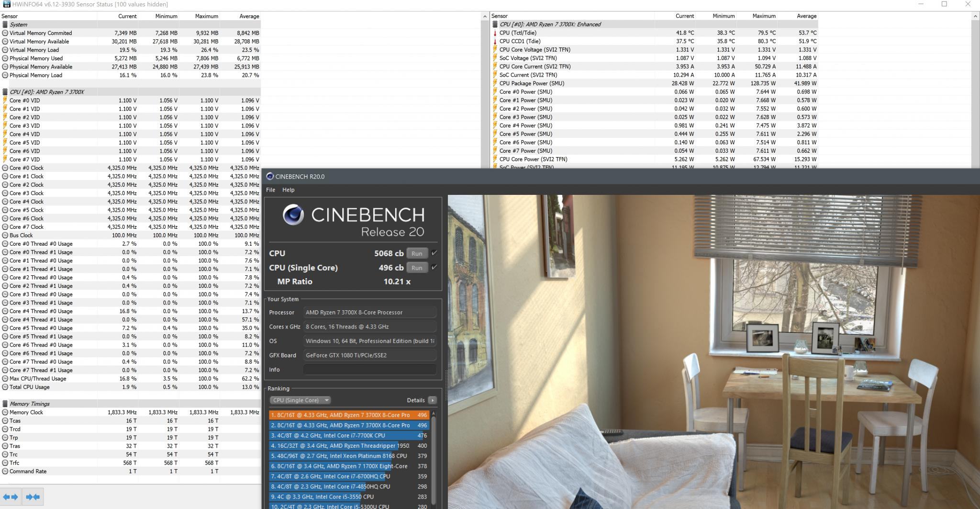This screenshot has height=509, width=980.
Task: Click the Memory Timings group icon
Action: pos(5,404)
